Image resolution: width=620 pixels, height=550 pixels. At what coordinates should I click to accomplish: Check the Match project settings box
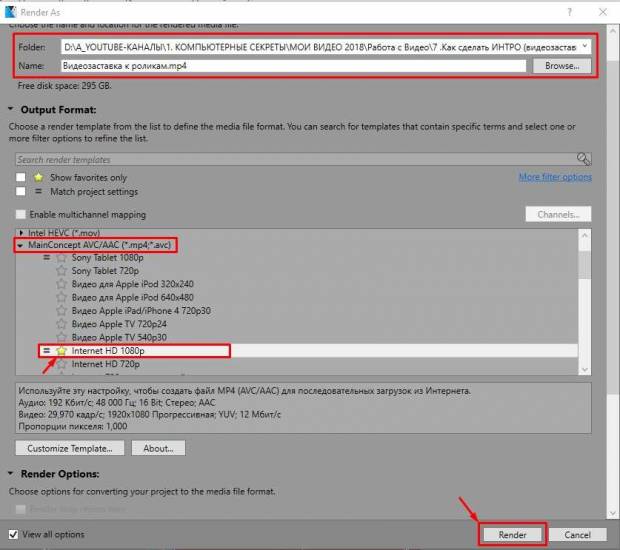pos(20,192)
